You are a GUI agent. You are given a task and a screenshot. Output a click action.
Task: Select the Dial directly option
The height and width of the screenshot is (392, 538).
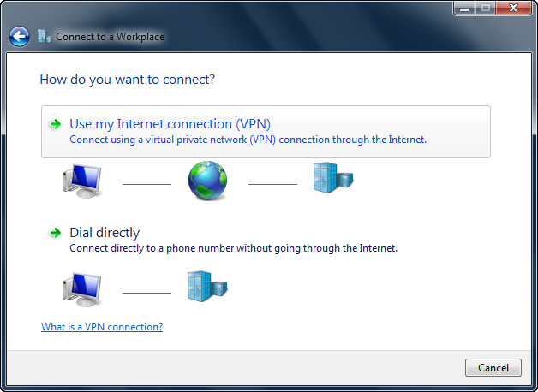click(105, 233)
